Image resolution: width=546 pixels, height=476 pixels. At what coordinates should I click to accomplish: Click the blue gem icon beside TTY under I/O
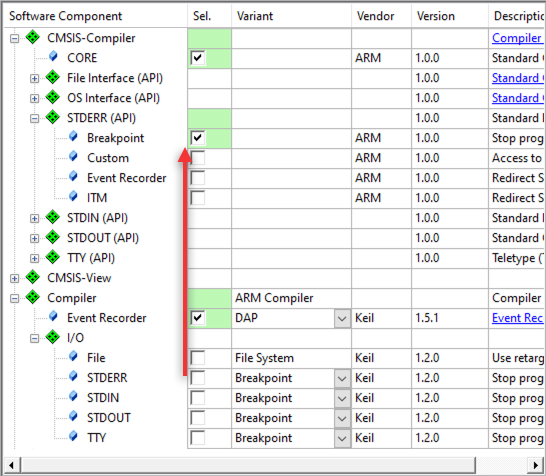pyautogui.click(x=73, y=436)
